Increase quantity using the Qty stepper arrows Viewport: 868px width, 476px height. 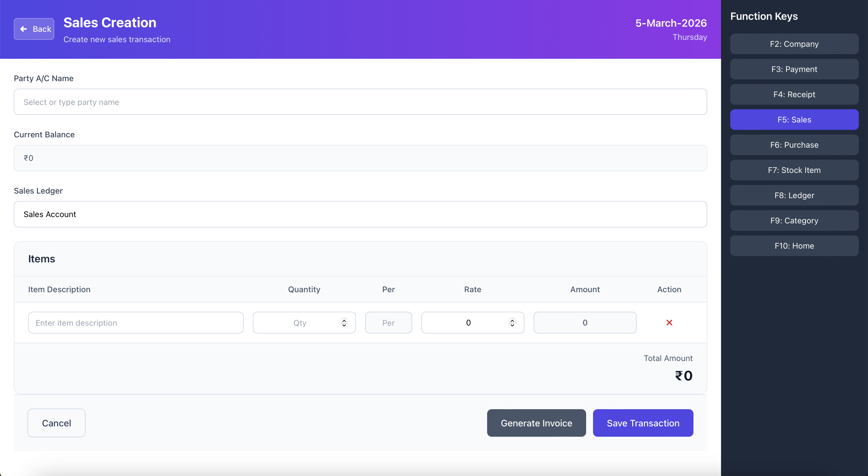pos(344,320)
